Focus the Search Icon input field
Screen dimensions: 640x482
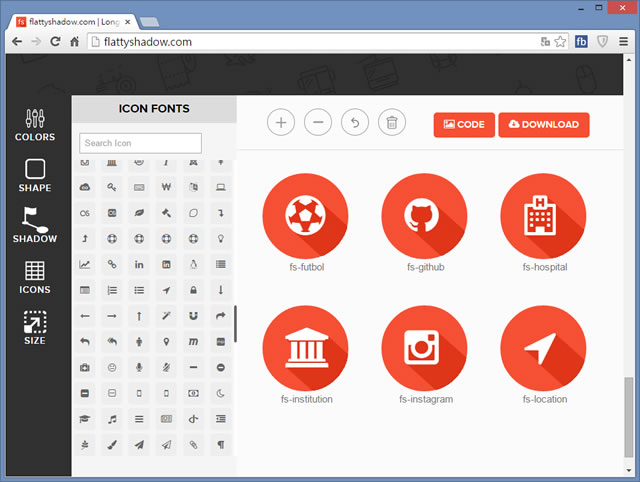tap(140, 143)
